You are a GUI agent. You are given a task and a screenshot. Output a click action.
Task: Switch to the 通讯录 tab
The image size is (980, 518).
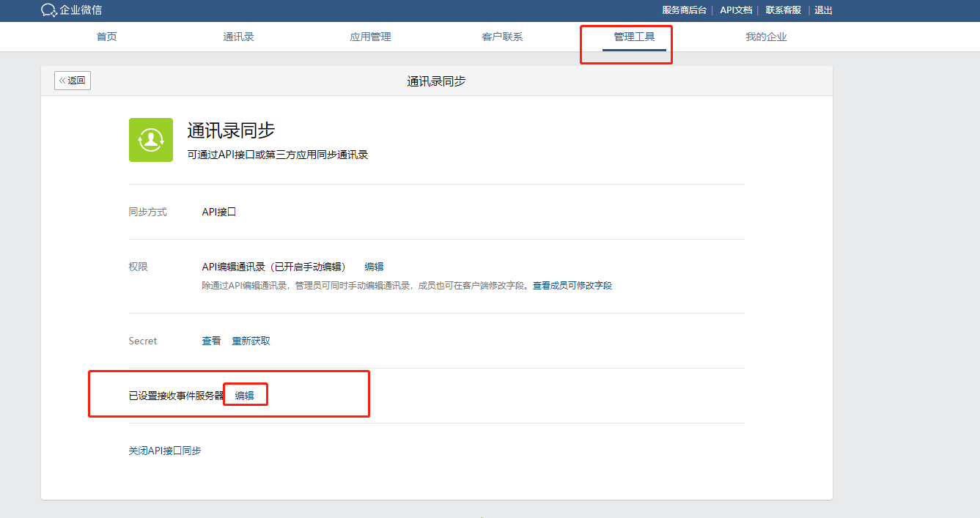239,37
